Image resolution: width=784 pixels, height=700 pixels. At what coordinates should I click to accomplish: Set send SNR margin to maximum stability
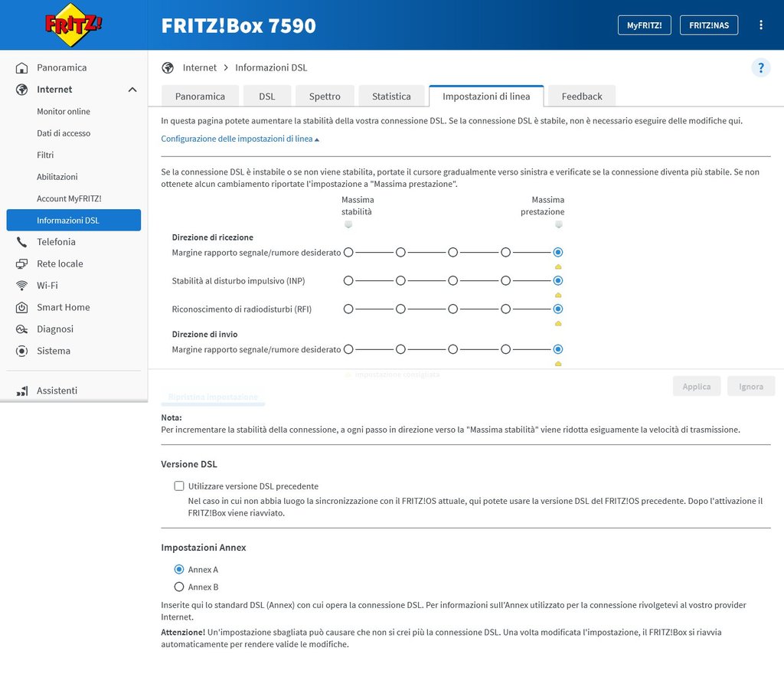[x=348, y=349]
